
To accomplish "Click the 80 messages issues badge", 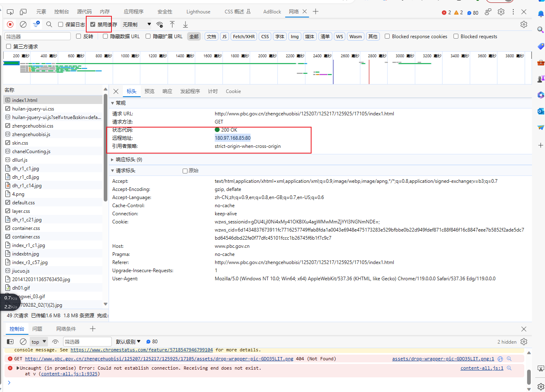I will pos(473,13).
